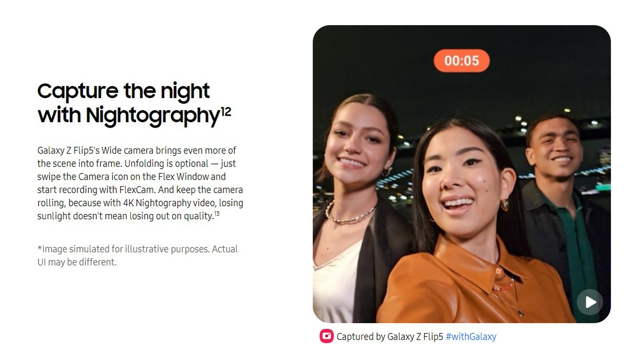Click the orange 00:05 timer badge

pyautogui.click(x=462, y=60)
